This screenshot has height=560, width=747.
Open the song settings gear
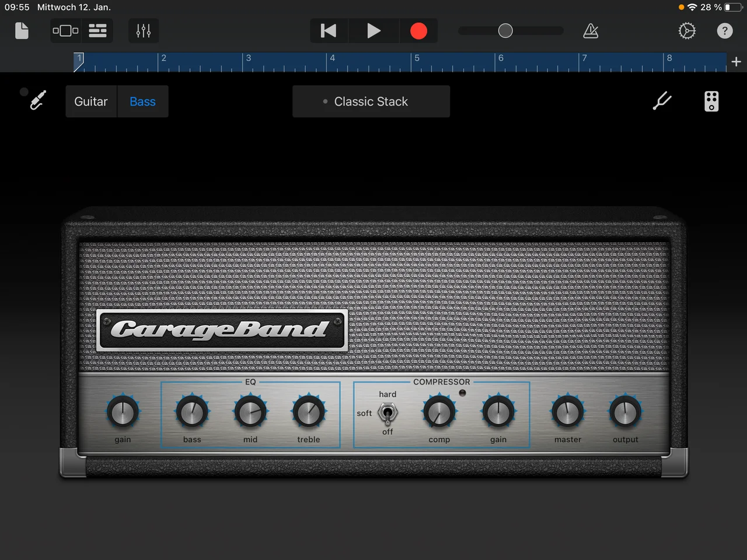point(687,31)
